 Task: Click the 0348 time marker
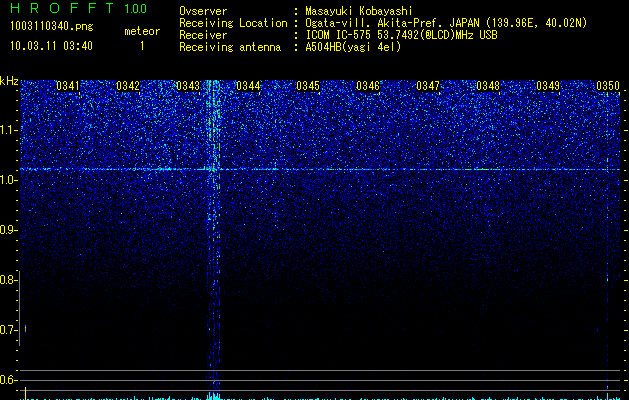click(x=488, y=86)
